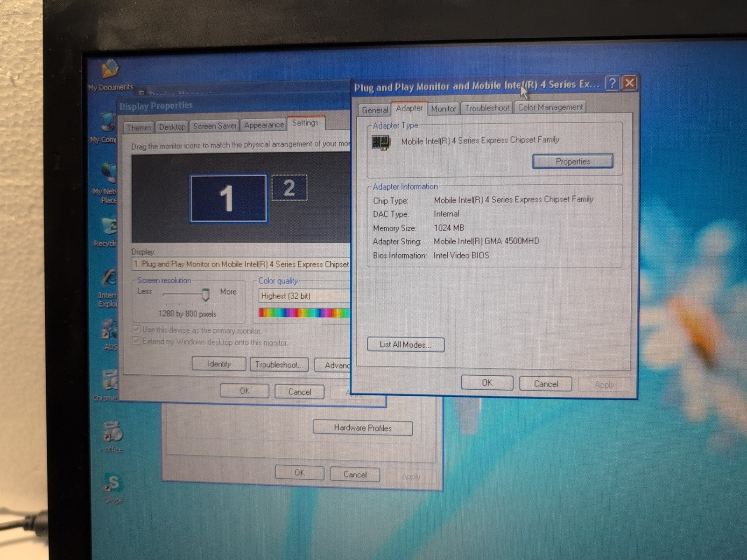Viewport: 747px width, 560px height.
Task: Click Apply in the adapter properties dialog
Action: [604, 385]
